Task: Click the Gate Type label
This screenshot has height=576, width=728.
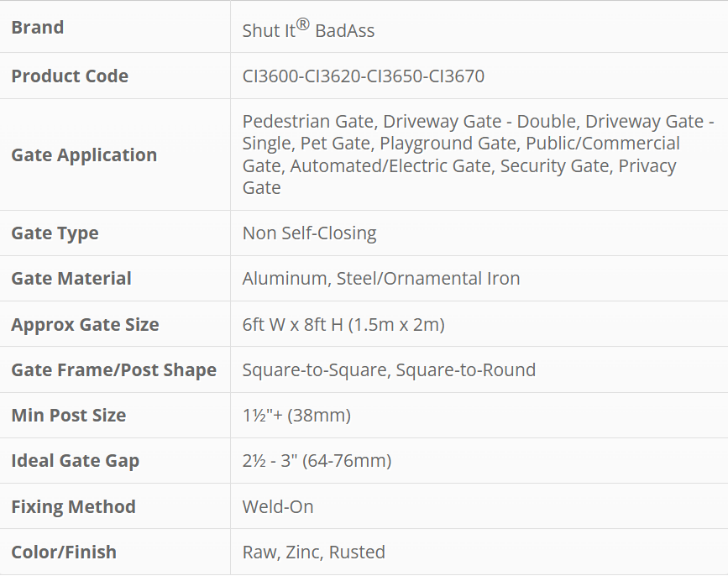Action: click(x=55, y=233)
